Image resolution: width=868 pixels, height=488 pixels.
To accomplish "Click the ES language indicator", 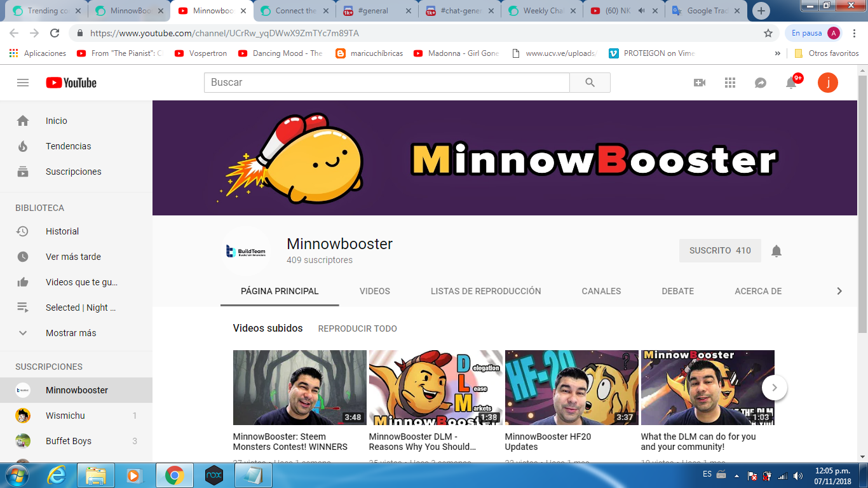I will click(707, 474).
